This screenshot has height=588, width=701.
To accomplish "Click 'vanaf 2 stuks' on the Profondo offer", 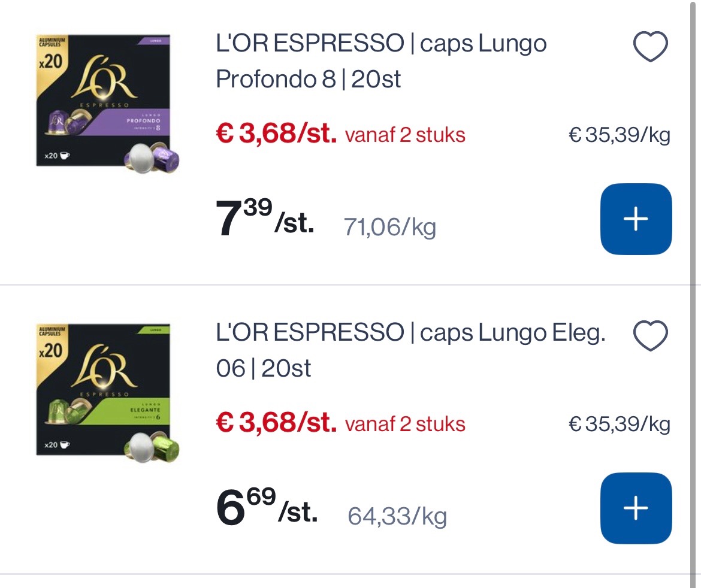I will click(404, 135).
